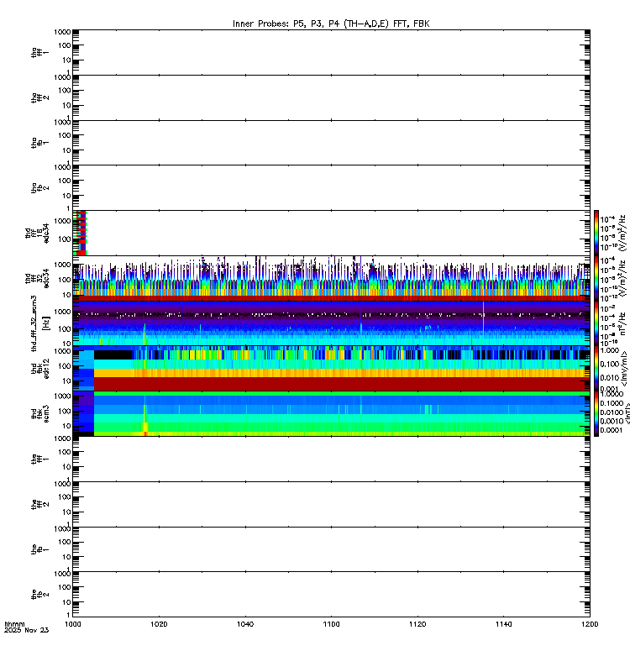Click the 1100 time tick label
The width and height of the screenshot is (630, 672).
pyautogui.click(x=331, y=624)
